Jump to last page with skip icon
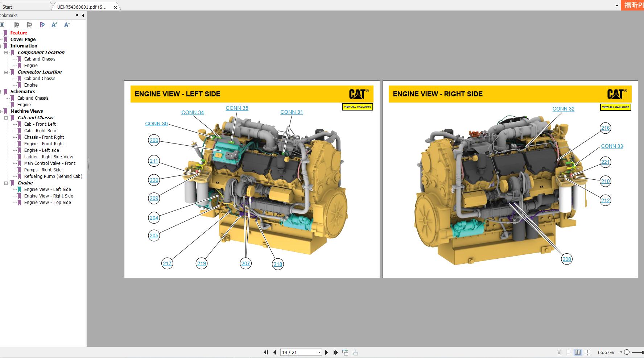644x358 pixels. pos(336,352)
